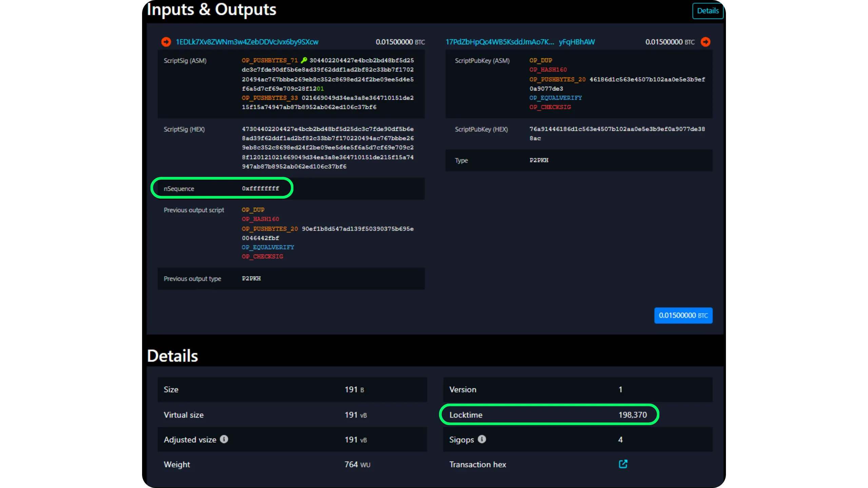Click the Transaction hex label
The image size is (868, 488).
click(x=478, y=464)
